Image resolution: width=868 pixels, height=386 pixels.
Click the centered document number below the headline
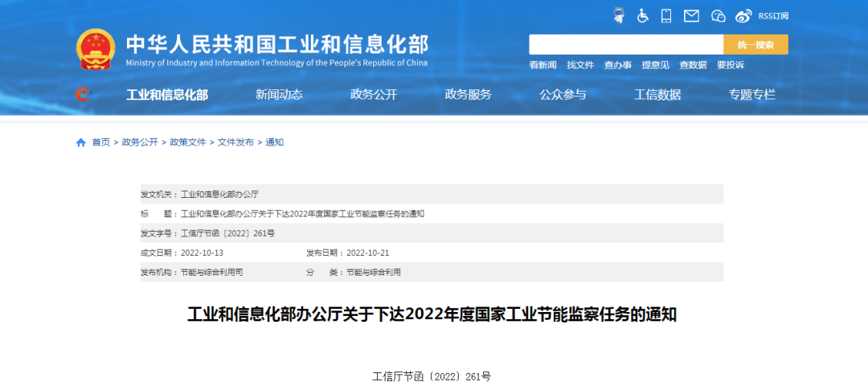click(x=432, y=376)
